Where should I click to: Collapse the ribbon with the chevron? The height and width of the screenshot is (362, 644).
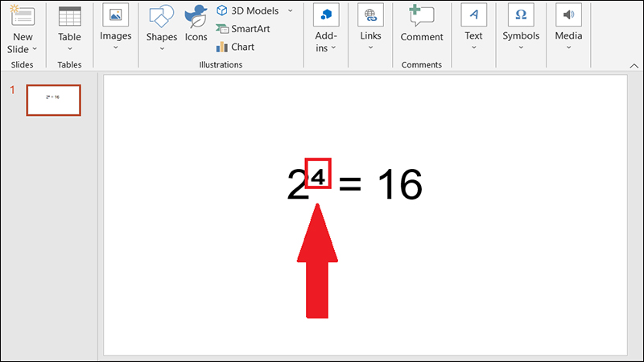634,66
